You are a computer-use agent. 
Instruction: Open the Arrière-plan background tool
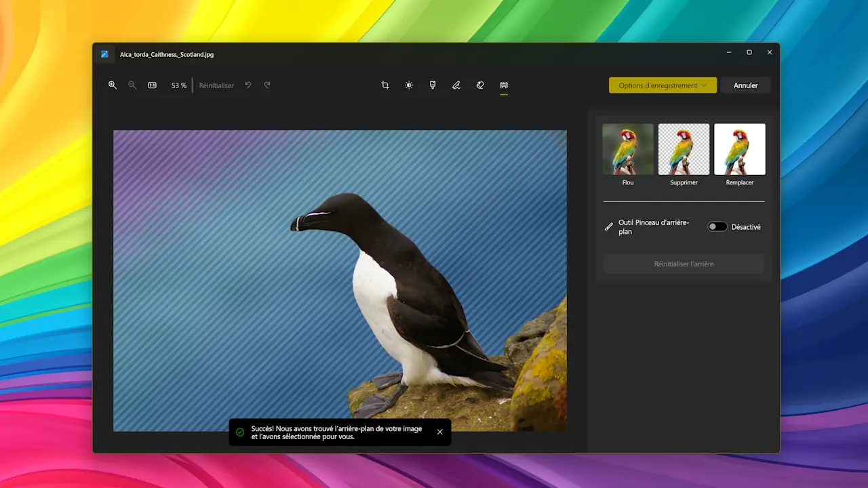(x=504, y=85)
